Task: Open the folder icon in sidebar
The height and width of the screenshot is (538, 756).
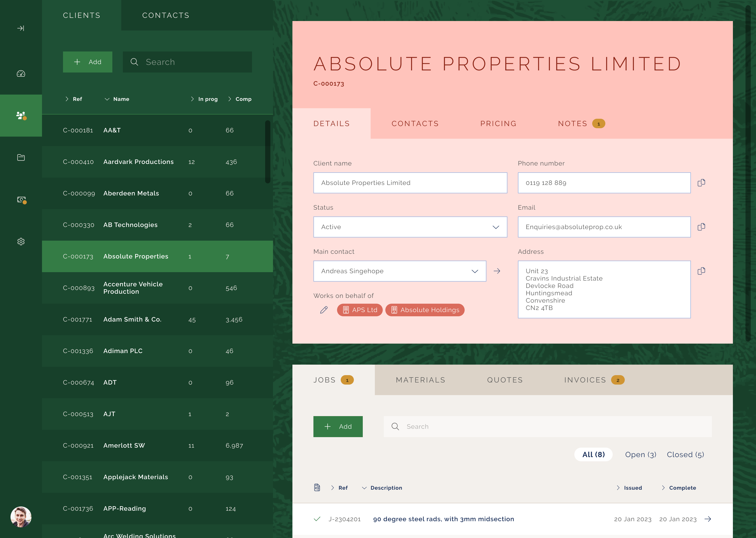Action: [21, 157]
